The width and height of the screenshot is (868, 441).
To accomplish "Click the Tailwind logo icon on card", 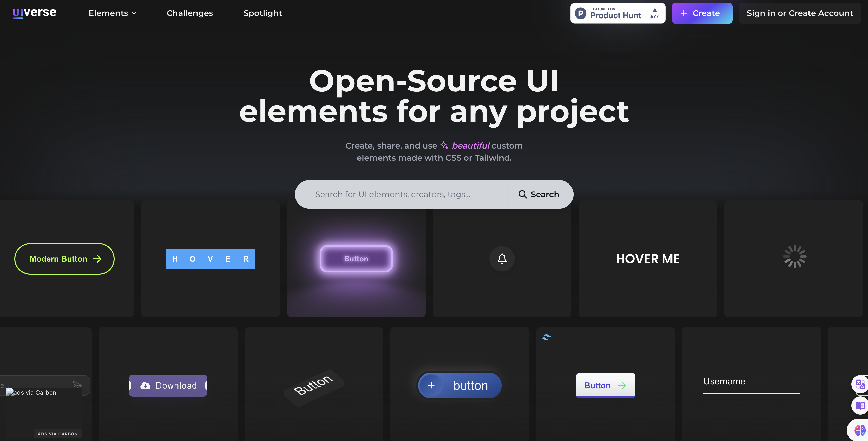I will point(546,337).
